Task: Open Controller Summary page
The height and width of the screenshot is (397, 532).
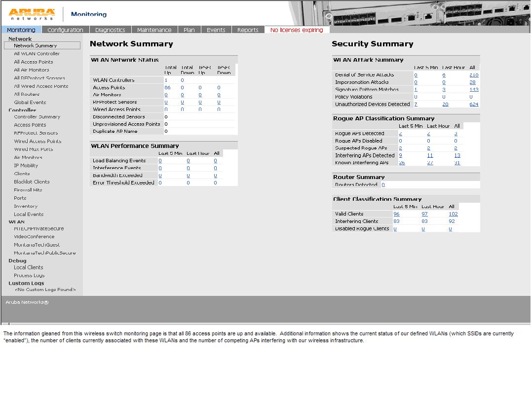Action: point(37,116)
